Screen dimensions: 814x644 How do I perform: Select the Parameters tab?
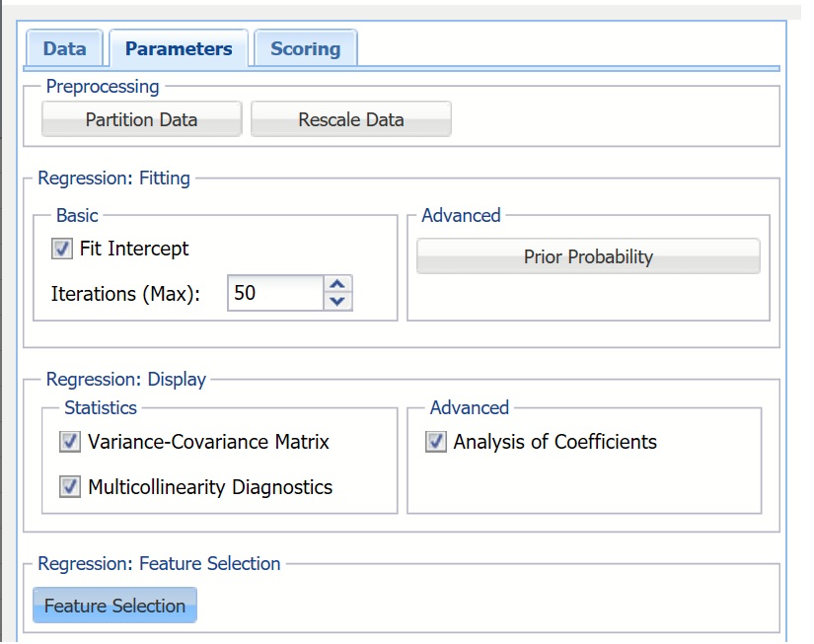[x=179, y=48]
